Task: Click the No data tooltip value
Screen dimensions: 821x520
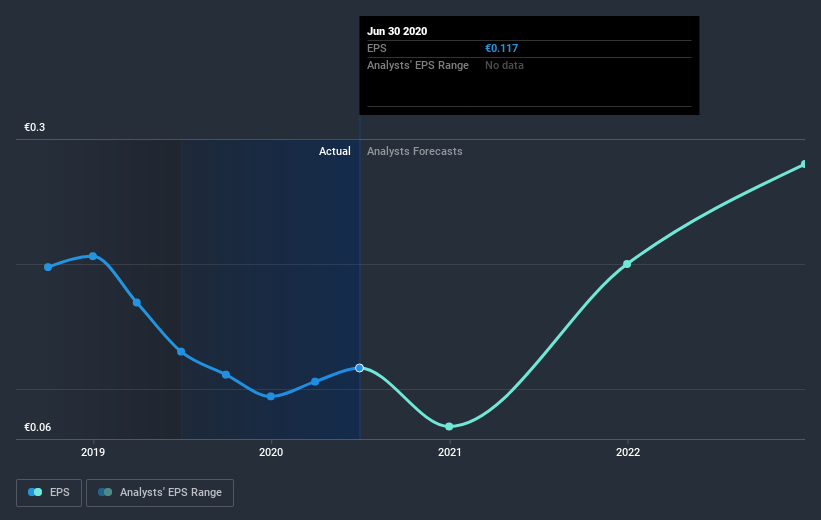Action: [x=504, y=65]
